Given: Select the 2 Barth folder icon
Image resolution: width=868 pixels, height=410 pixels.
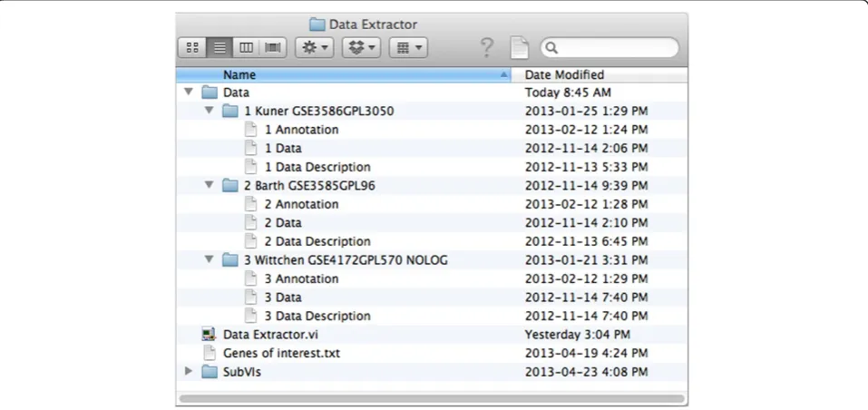Looking at the screenshot, I should (230, 185).
